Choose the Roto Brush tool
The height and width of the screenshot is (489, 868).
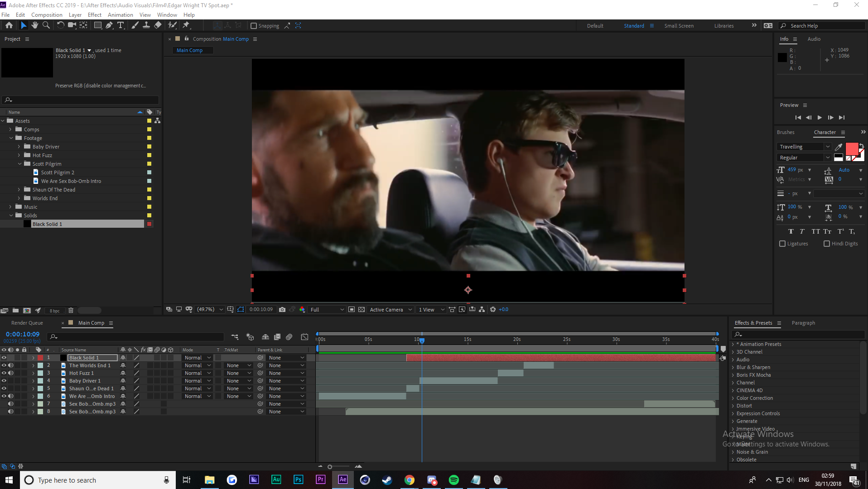[x=173, y=25]
